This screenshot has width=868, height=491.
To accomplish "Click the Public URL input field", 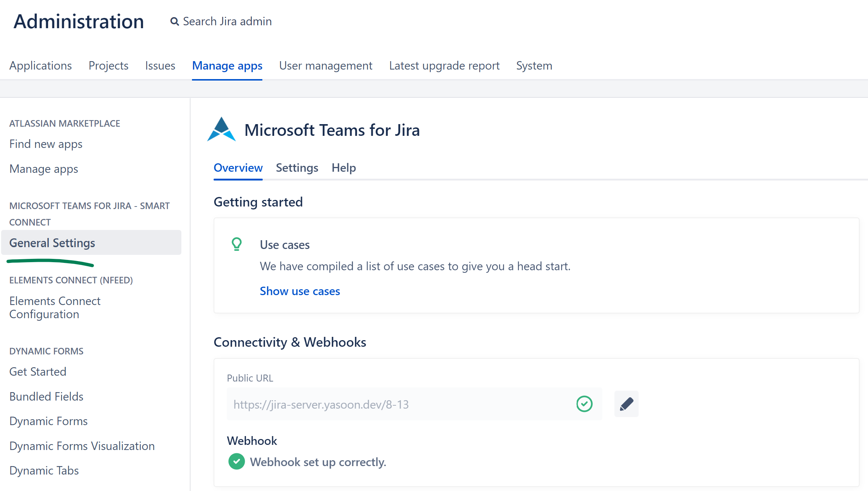I will [399, 404].
